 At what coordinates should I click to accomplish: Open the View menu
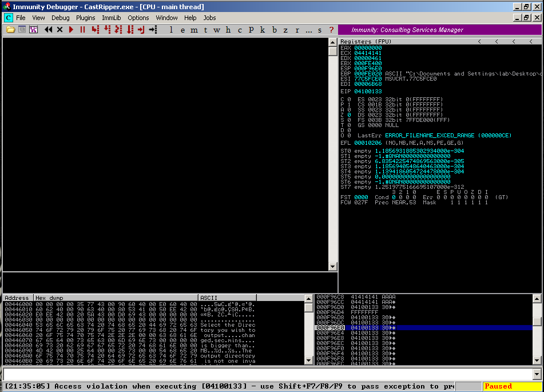tap(38, 18)
